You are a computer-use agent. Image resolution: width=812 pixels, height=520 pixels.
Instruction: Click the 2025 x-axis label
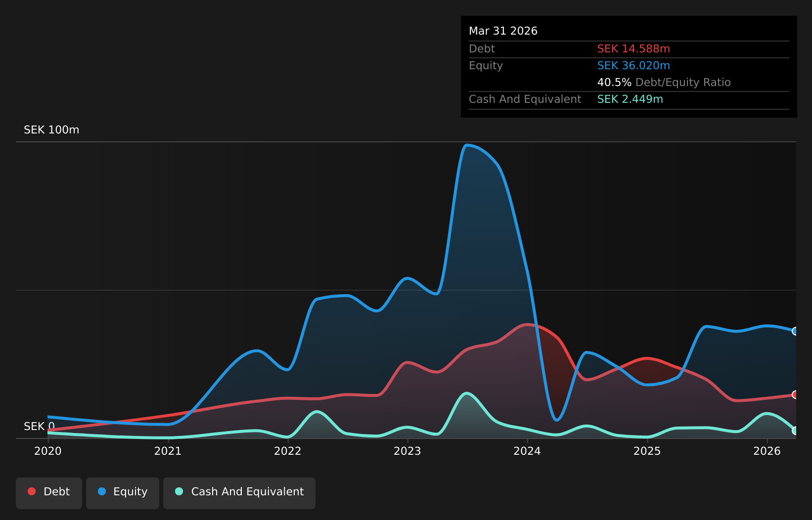coord(647,451)
